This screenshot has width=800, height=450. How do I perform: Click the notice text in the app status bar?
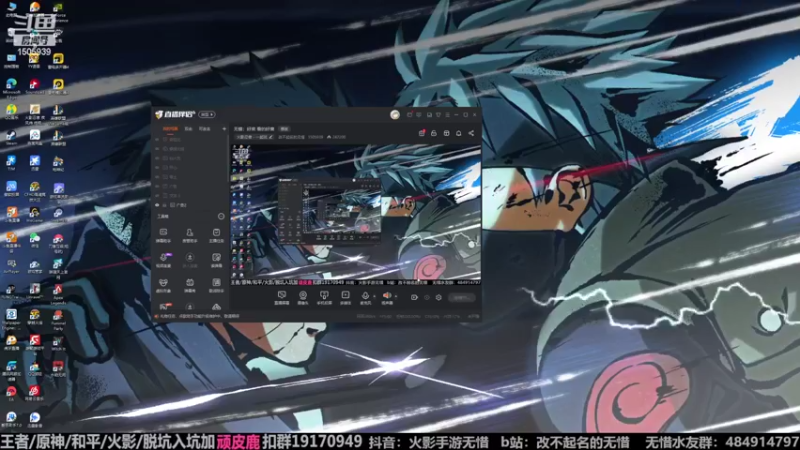200,316
